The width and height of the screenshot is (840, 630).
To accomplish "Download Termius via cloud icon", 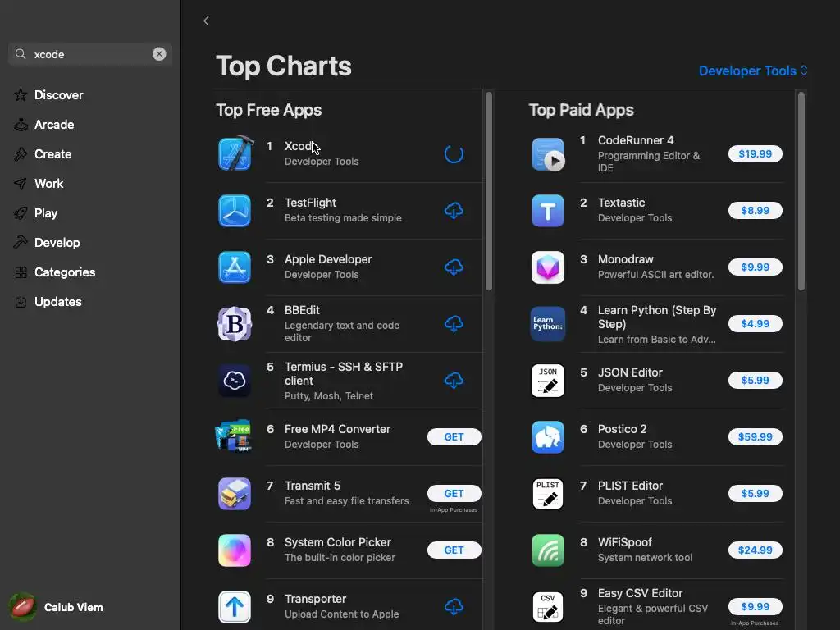I will [x=454, y=381].
